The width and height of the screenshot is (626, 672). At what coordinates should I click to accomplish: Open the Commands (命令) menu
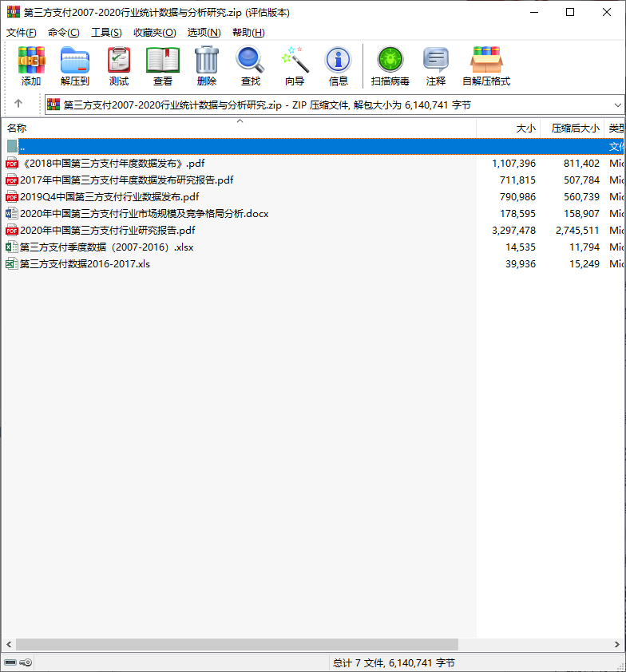pyautogui.click(x=63, y=33)
